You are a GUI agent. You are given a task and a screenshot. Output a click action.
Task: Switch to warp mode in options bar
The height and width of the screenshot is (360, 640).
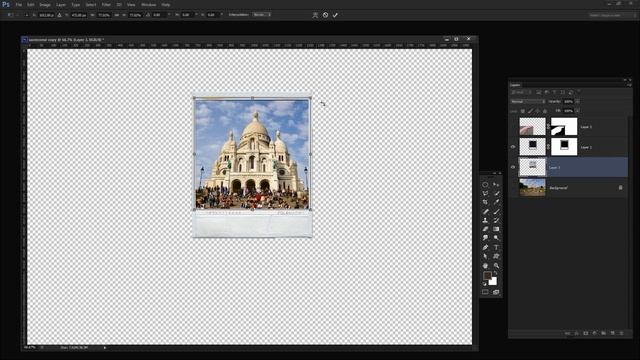315,15
